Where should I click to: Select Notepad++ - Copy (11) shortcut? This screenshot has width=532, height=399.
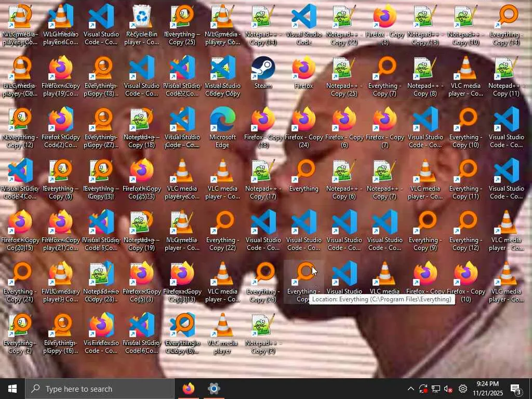click(x=506, y=77)
